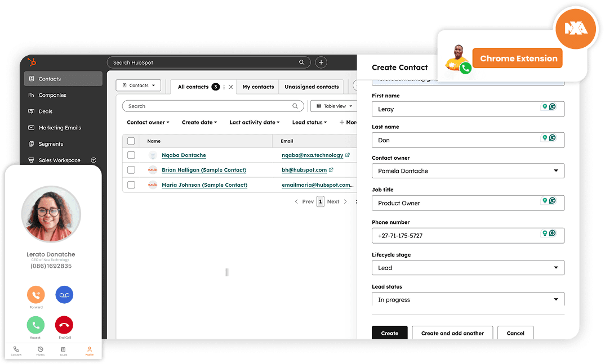This screenshot has width=605, height=364.
Task: End the call with the red button
Action: (x=64, y=325)
